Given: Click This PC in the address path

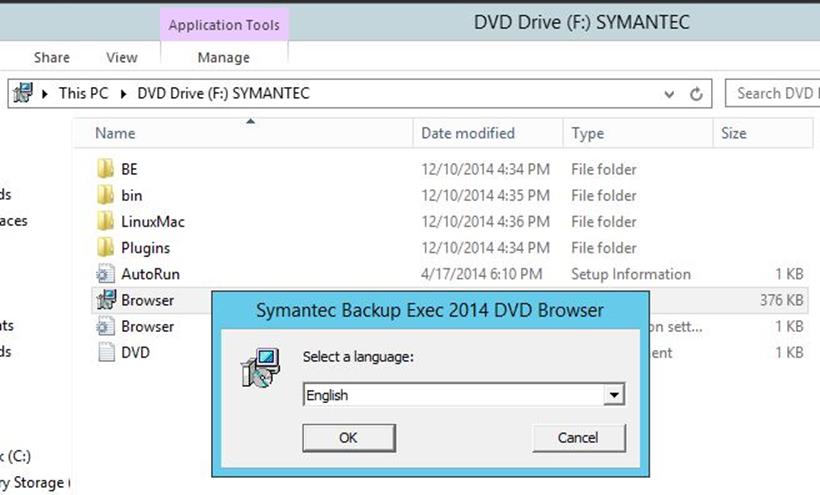Looking at the screenshot, I should click(x=84, y=93).
